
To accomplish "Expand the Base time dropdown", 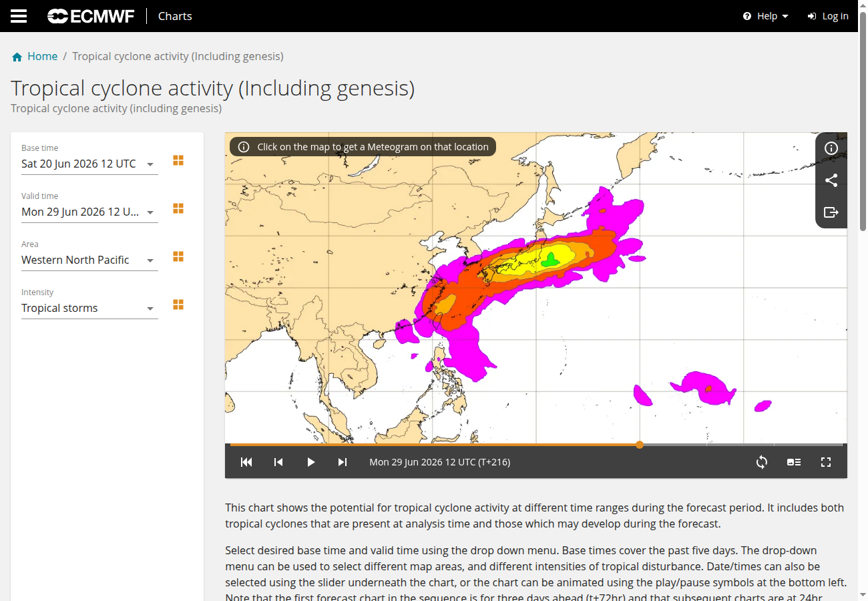I will coord(89,164).
